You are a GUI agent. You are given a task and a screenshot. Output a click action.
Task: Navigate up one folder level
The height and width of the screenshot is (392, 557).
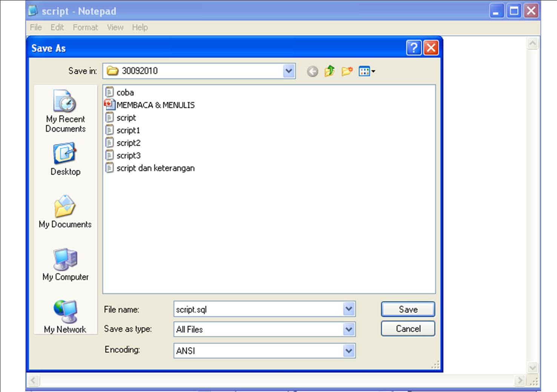[x=329, y=71]
